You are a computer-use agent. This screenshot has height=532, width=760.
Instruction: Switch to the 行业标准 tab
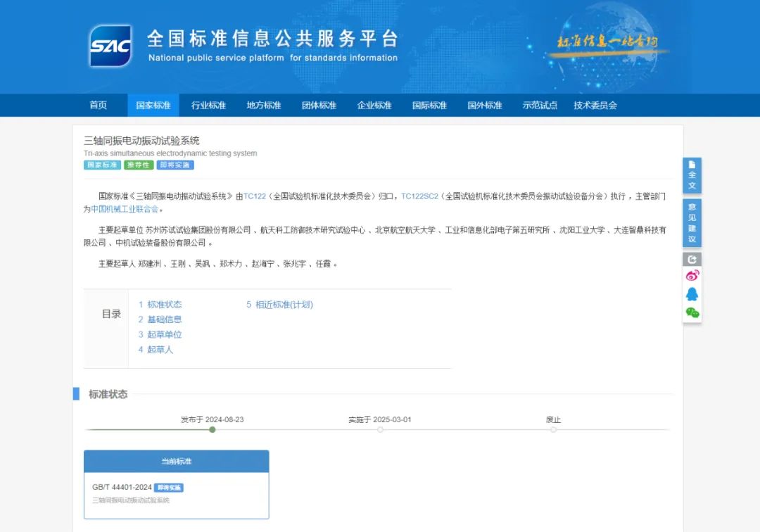(208, 106)
